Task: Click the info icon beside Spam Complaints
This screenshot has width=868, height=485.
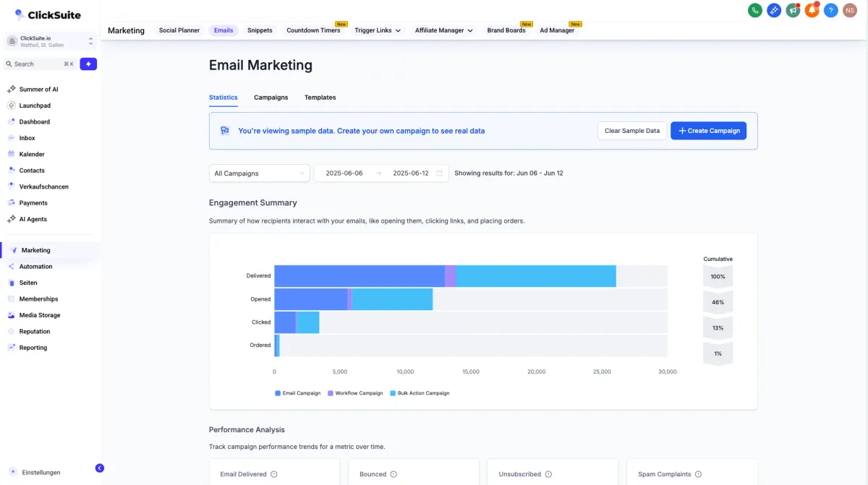Action: [x=699, y=474]
